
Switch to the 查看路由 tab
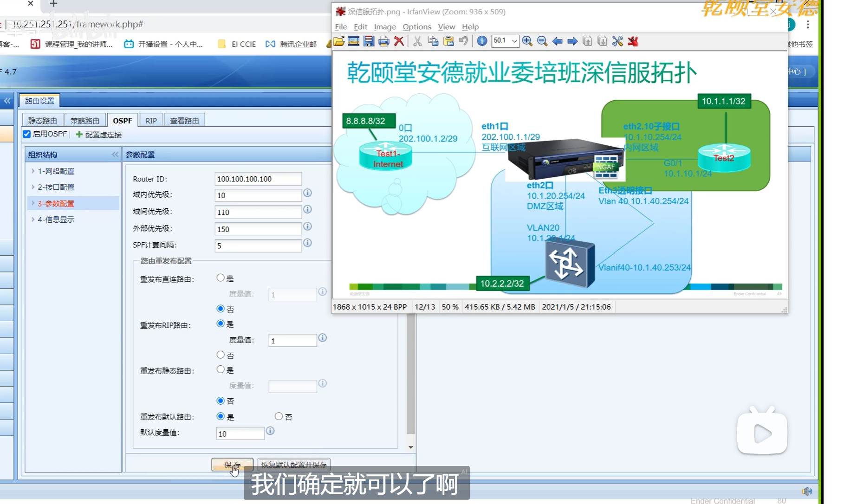[x=184, y=120]
